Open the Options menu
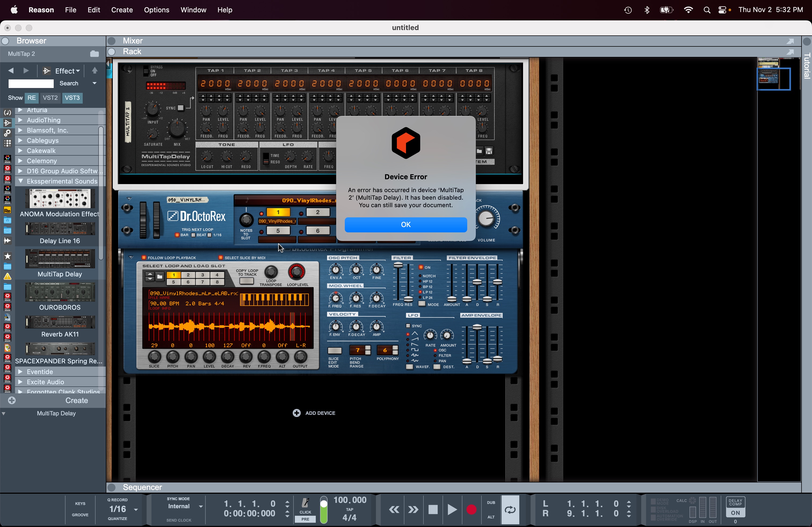 [x=157, y=10]
